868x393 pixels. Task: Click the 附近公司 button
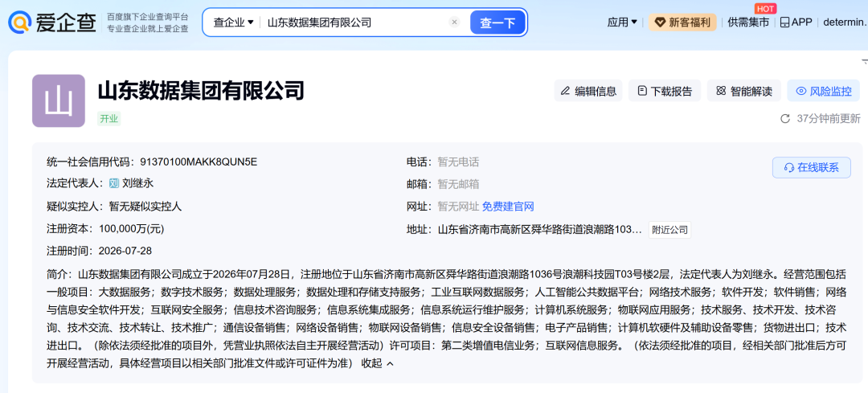tap(669, 229)
